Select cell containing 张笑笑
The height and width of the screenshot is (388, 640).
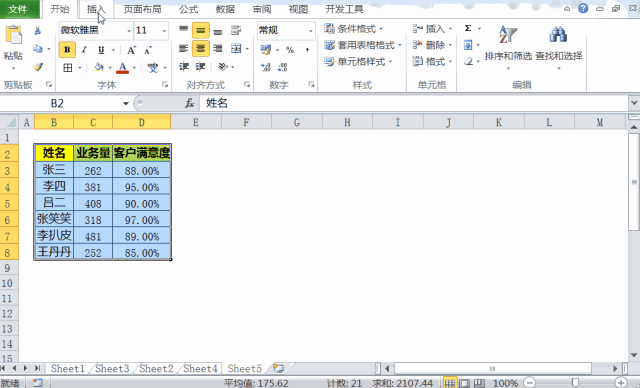pyautogui.click(x=54, y=219)
